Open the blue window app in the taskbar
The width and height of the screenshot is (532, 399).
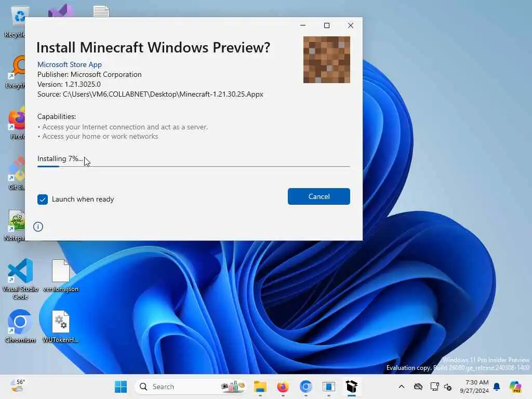[329, 387]
